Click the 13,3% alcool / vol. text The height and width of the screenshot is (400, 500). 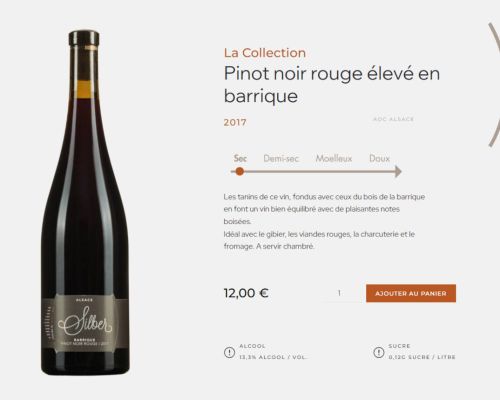coord(273,357)
